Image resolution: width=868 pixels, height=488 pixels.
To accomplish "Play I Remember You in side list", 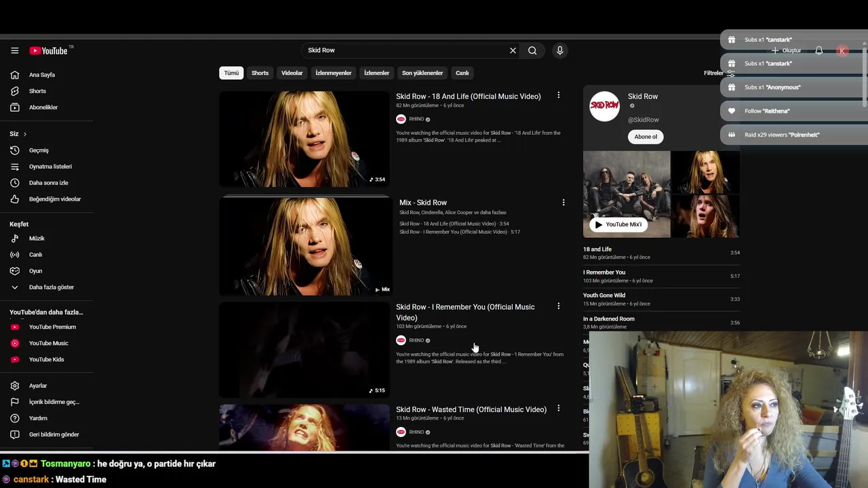I will [661, 276].
